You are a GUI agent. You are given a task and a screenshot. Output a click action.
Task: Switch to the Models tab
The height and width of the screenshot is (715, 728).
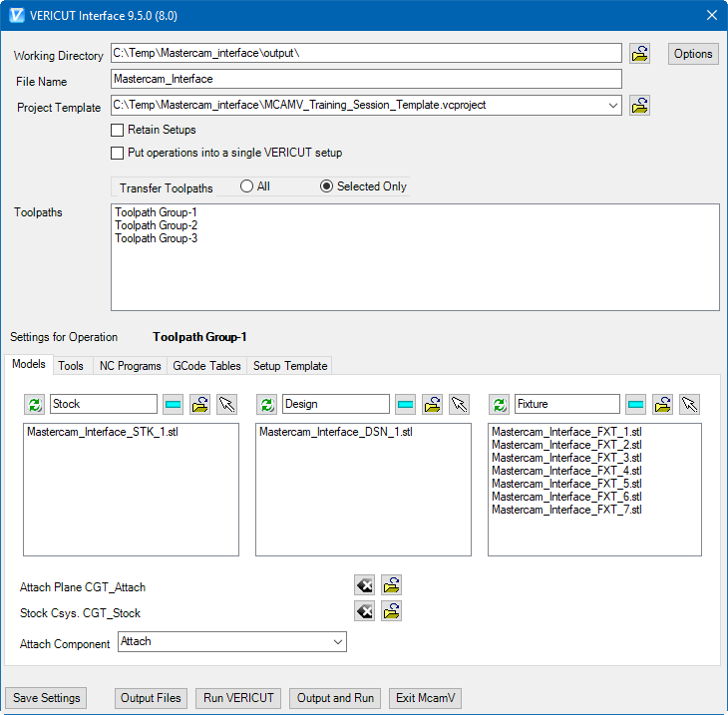click(x=29, y=364)
